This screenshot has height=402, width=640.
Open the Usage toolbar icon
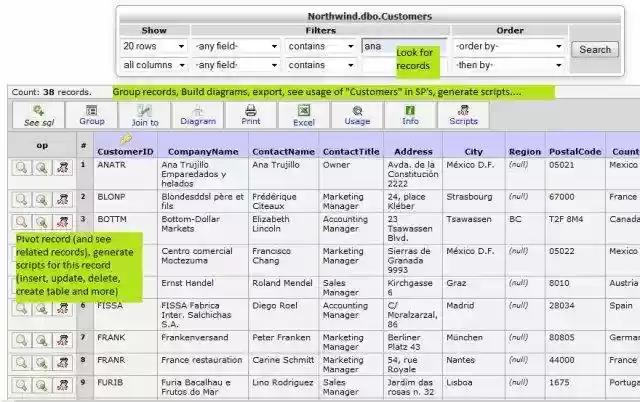(357, 115)
